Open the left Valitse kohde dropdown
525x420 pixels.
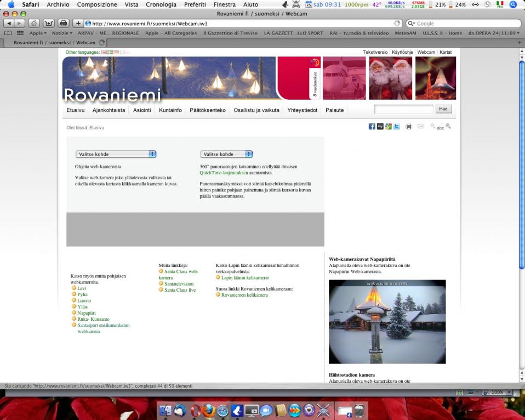coord(116,154)
